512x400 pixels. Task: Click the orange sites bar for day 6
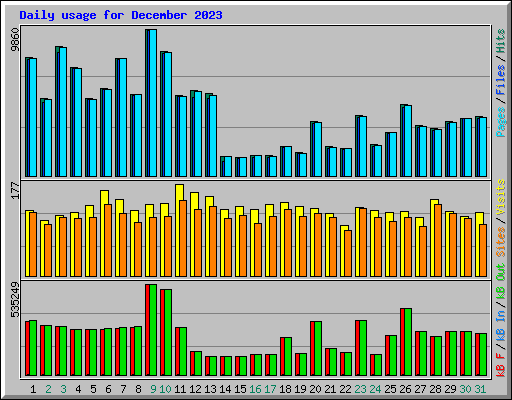click(108, 240)
